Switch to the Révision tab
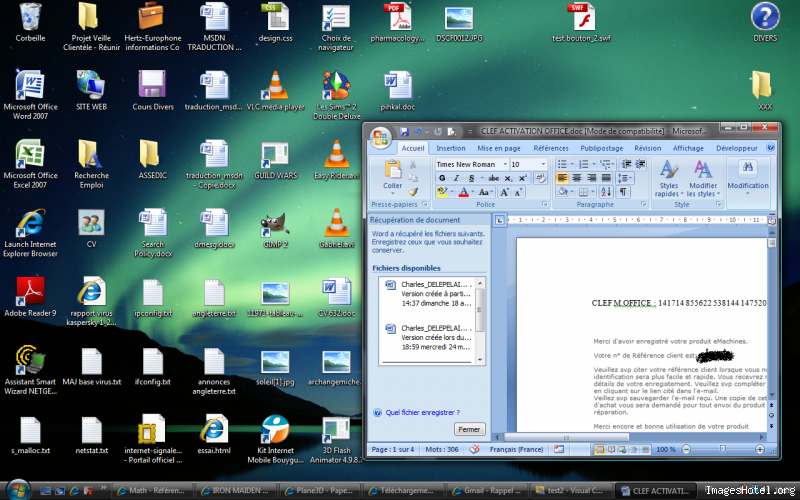Screen dimensions: 800x500 [x=647, y=148]
